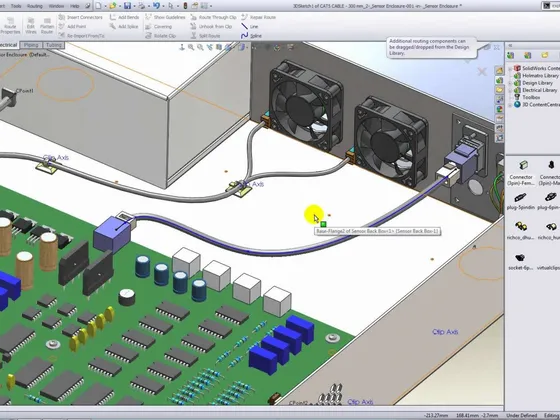Screen dimensions: 560x420
Task: Click Add Point command
Action: [72, 26]
